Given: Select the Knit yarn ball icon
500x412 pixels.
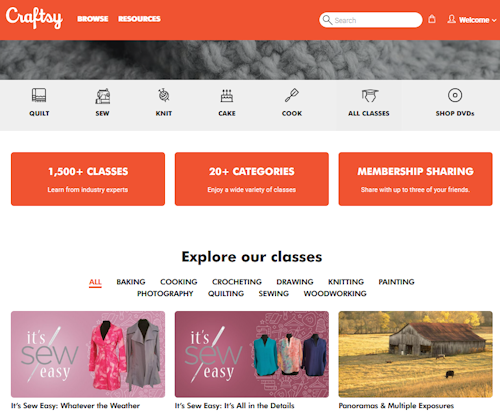Looking at the screenshot, I should click(164, 95).
